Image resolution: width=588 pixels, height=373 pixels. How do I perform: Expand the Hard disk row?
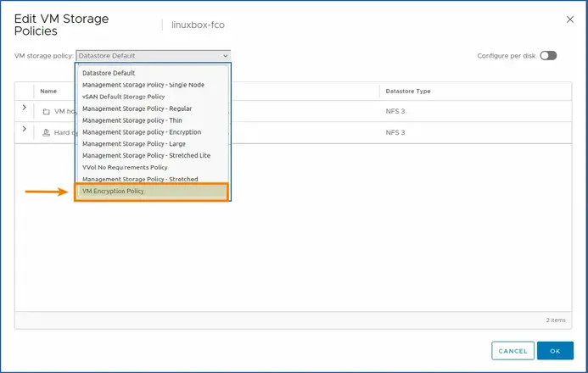25,131
